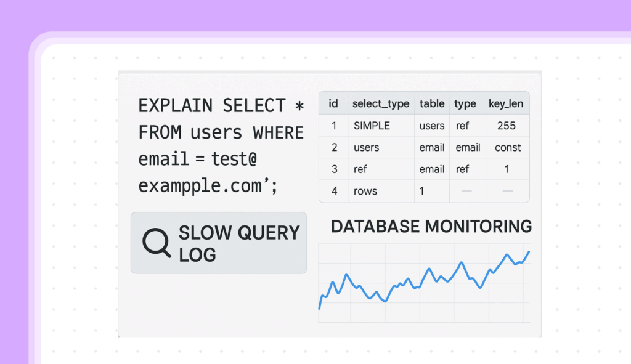The height and width of the screenshot is (364, 631).
Task: Click the id column header
Action: (x=333, y=103)
